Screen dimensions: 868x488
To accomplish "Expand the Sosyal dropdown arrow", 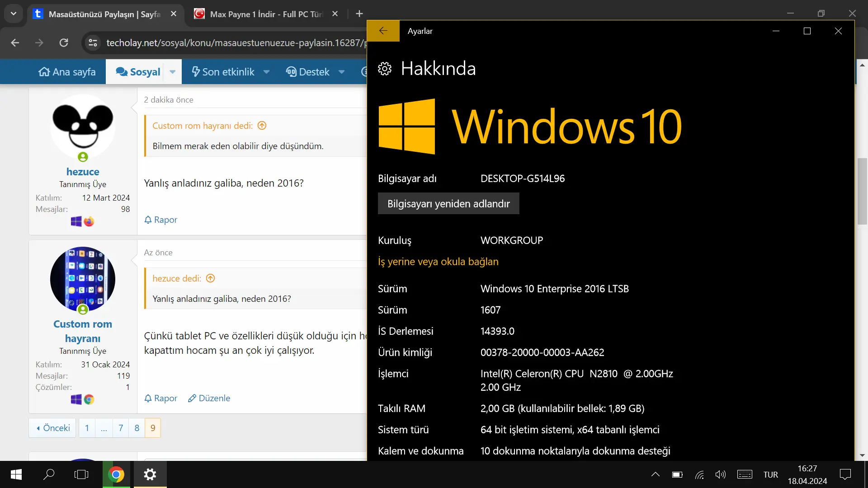I will coord(173,72).
